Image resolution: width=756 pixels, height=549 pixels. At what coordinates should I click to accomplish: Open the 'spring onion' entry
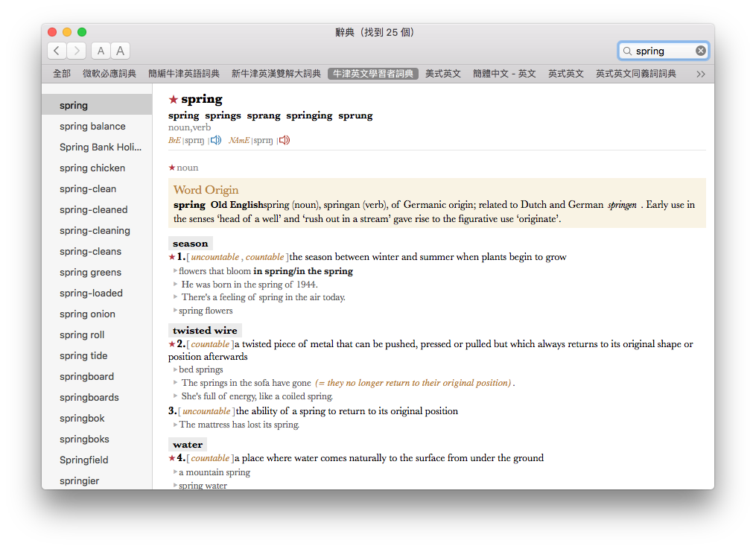click(x=97, y=314)
